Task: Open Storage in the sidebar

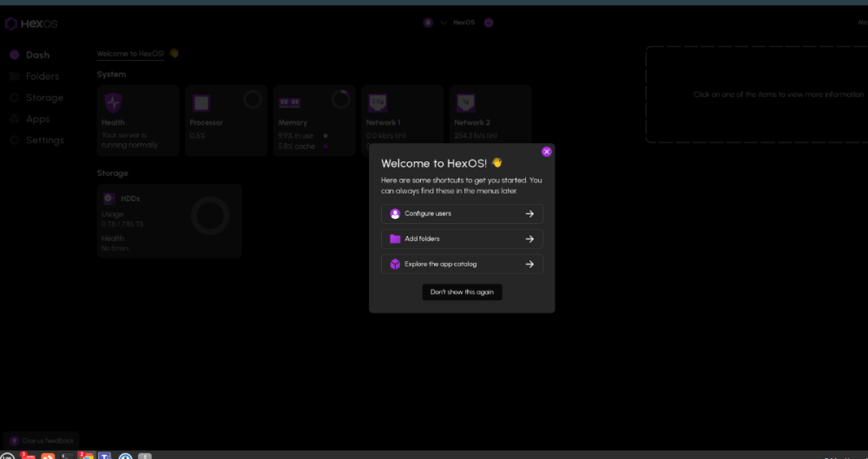Action: click(36, 97)
